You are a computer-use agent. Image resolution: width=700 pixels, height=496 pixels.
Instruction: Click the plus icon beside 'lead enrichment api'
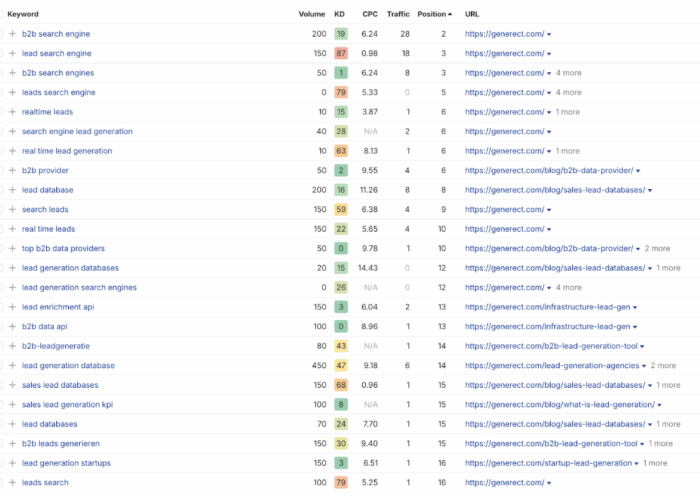click(x=12, y=307)
